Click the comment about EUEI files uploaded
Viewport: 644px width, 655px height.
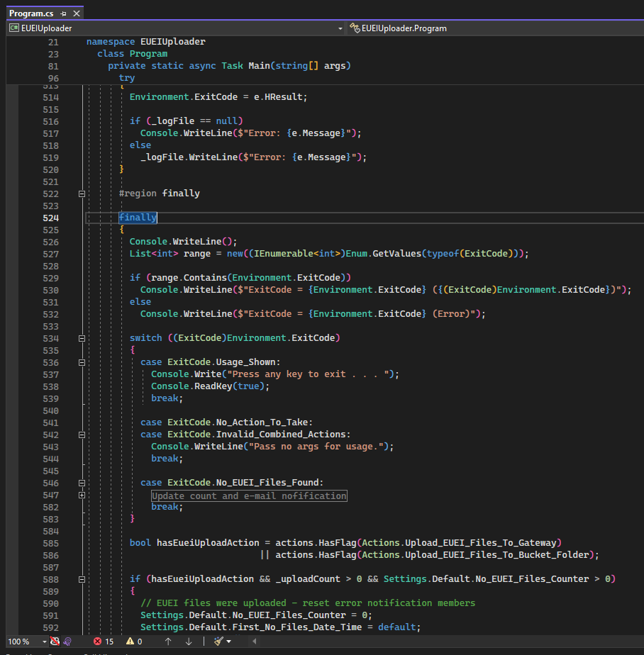click(308, 603)
